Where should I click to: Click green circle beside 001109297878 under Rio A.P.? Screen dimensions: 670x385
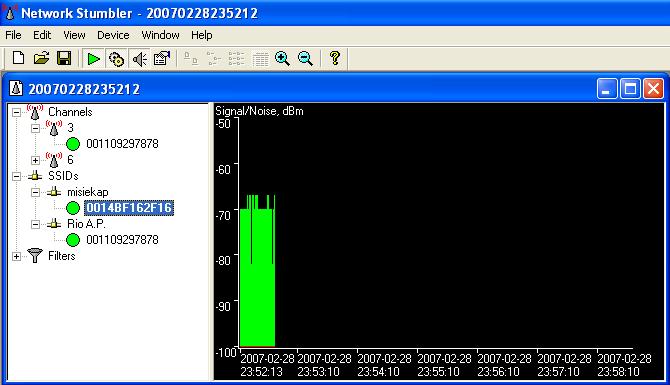[73, 240]
